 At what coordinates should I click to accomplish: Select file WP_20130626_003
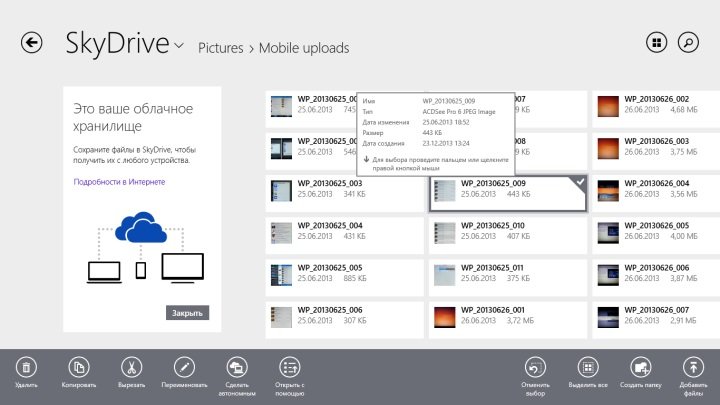pyautogui.click(x=656, y=151)
